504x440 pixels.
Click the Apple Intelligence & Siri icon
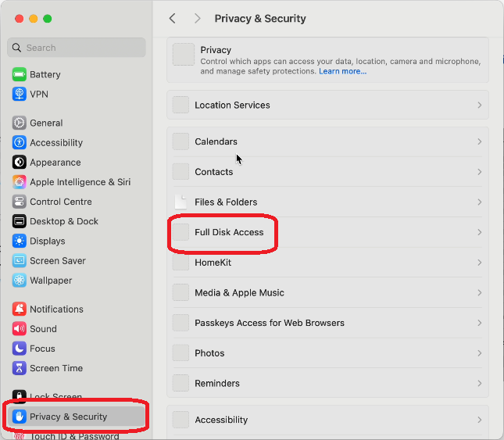[x=20, y=182]
